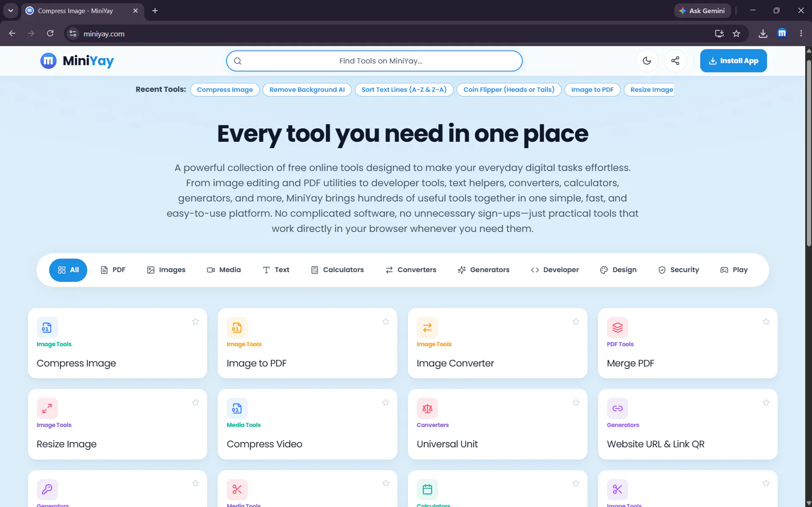The height and width of the screenshot is (507, 812).
Task: Click the MiniYay logo icon
Action: click(x=48, y=61)
